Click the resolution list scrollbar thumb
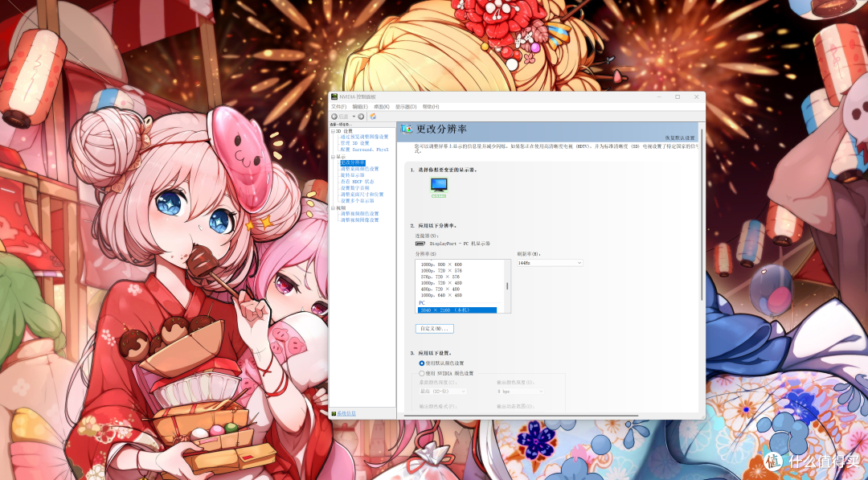This screenshot has height=480, width=868. (507, 286)
